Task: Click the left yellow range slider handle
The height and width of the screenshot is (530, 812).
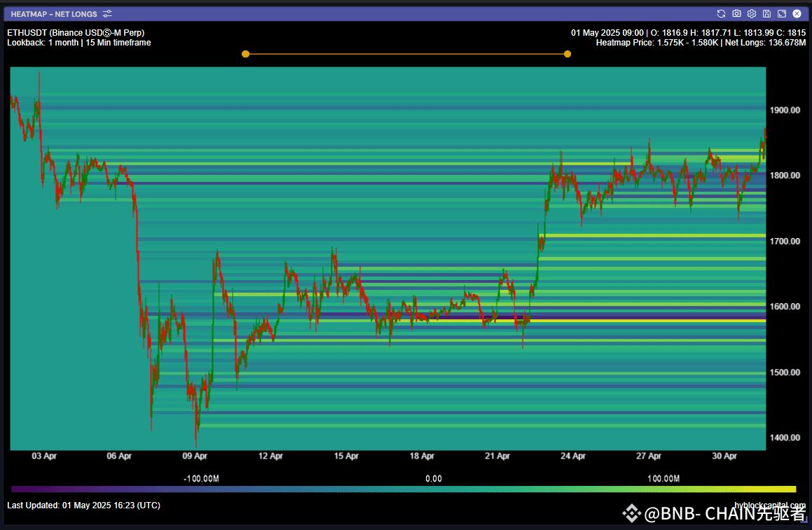Action: click(x=245, y=53)
